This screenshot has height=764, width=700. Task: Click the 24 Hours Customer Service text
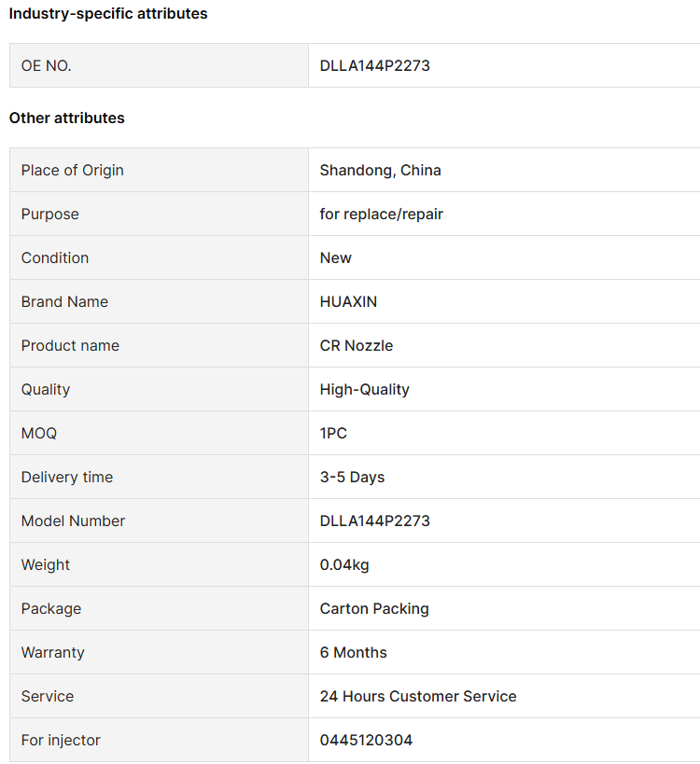(418, 696)
